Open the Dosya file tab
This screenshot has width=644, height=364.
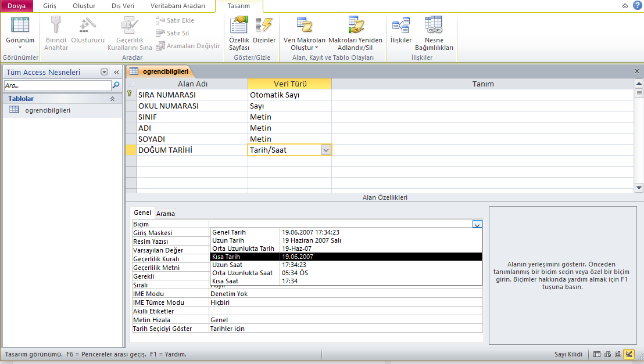tap(16, 6)
